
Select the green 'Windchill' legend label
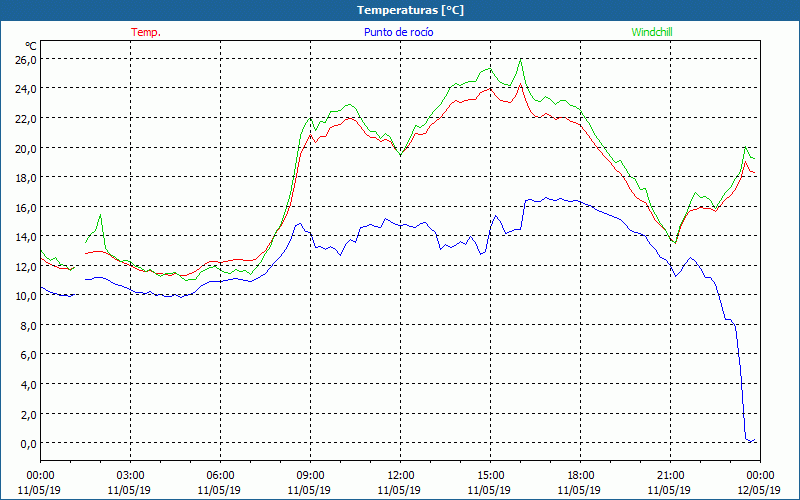(652, 32)
